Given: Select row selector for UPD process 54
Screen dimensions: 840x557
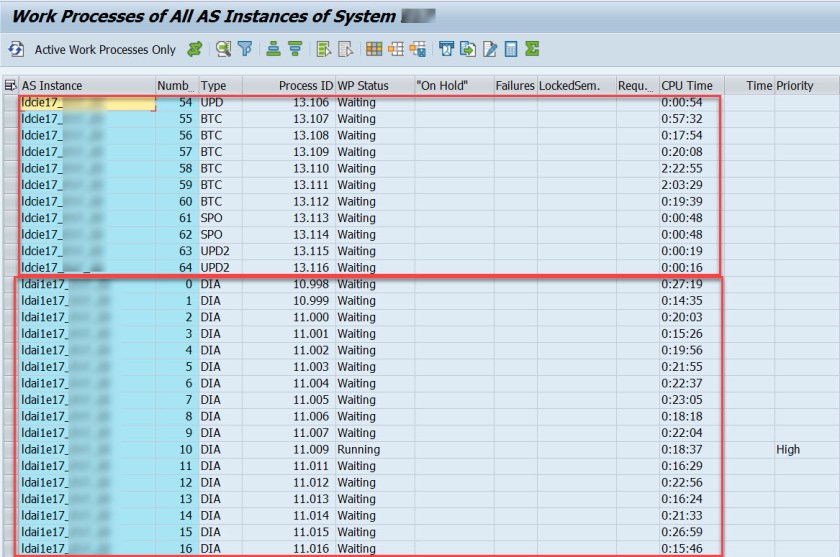Looking at the screenshot, I should pos(10,103).
